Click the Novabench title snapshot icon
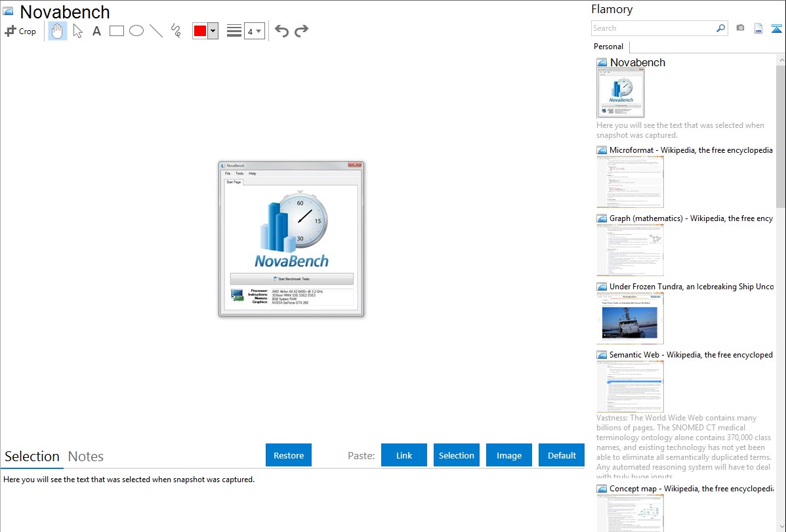The image size is (786, 532). coord(8,12)
